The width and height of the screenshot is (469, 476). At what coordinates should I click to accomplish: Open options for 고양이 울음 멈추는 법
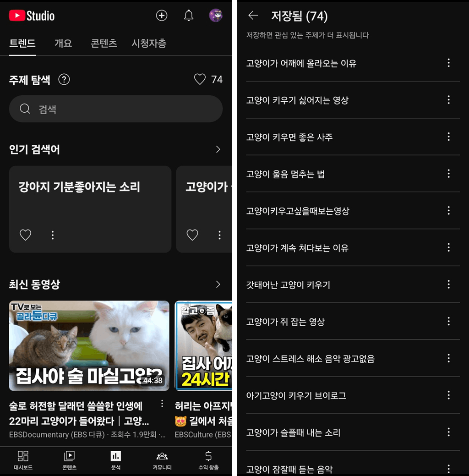(x=448, y=174)
